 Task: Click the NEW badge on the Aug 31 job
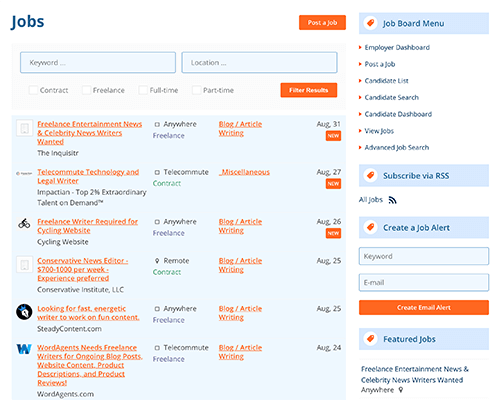point(333,136)
